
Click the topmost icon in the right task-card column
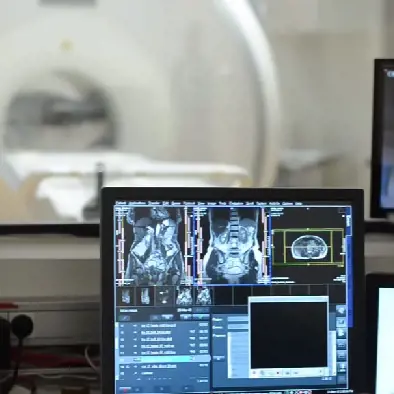[x=341, y=311]
